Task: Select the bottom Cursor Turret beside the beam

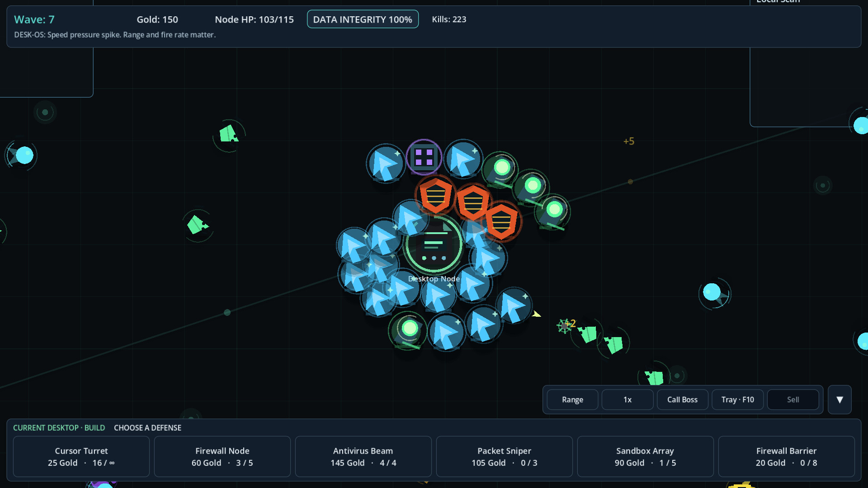Action: click(446, 332)
